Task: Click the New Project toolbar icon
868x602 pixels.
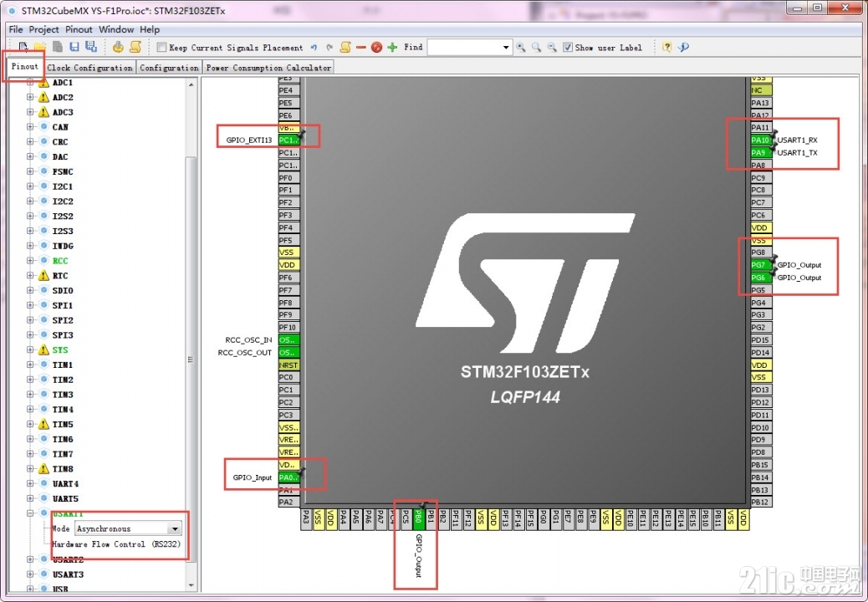Action: click(23, 48)
